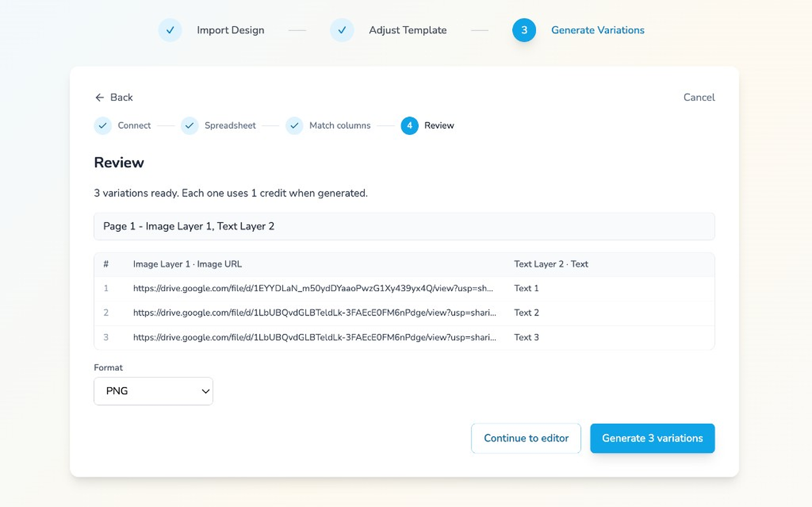Click the 'Text 3' cell
Image resolution: width=812 pixels, height=507 pixels.
coord(526,337)
